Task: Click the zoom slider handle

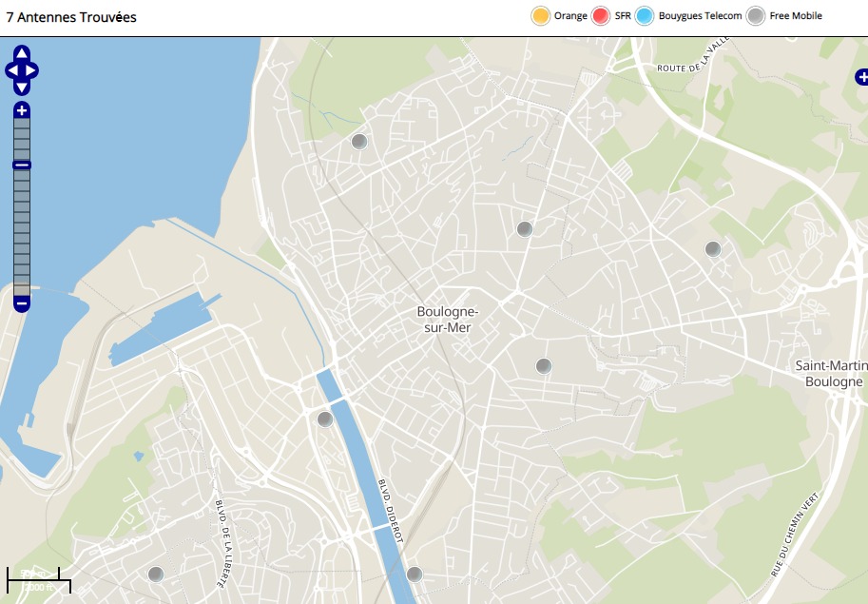Action: tap(22, 165)
